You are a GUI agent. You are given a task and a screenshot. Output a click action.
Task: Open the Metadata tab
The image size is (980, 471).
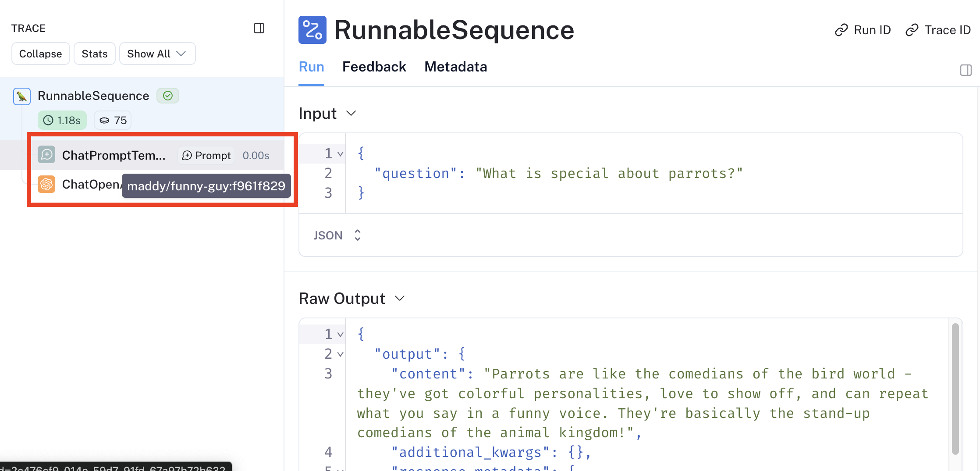coord(455,67)
